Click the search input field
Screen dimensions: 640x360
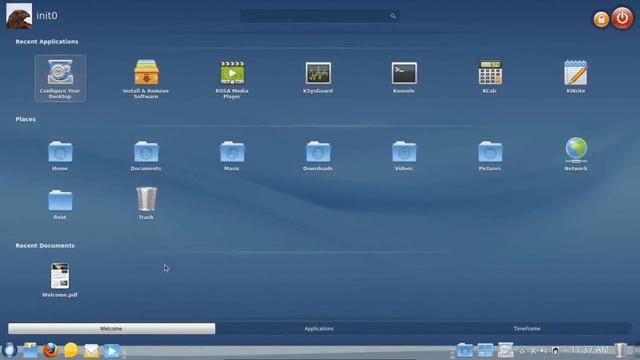320,16
